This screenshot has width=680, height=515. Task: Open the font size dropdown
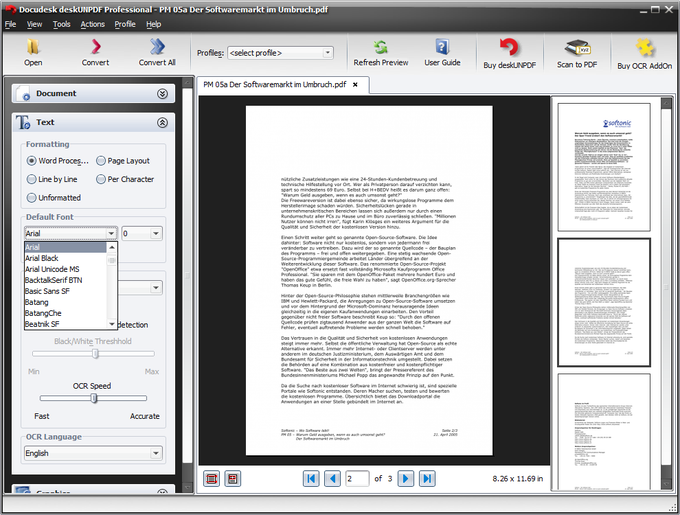(x=156, y=233)
